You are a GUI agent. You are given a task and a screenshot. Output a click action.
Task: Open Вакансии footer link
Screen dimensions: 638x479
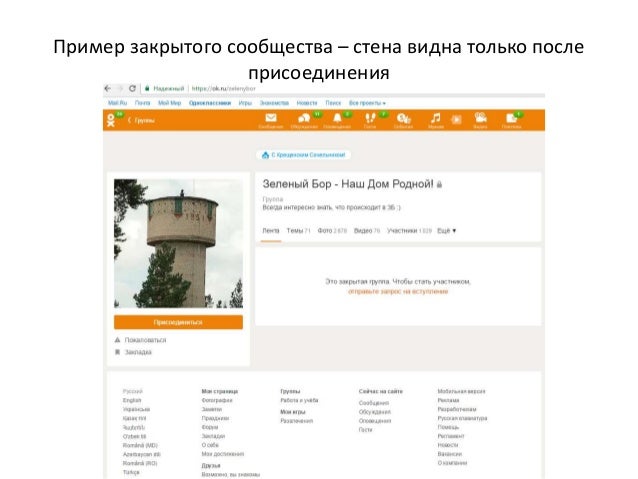tap(450, 454)
